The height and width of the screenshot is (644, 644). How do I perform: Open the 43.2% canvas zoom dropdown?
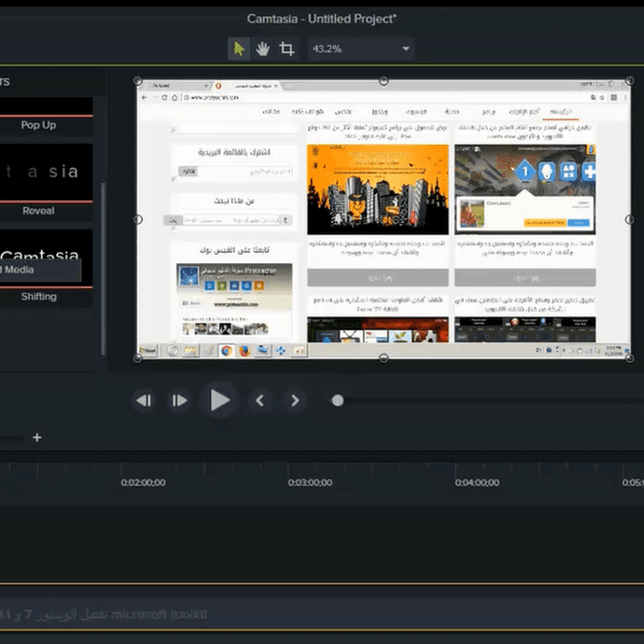click(361, 49)
